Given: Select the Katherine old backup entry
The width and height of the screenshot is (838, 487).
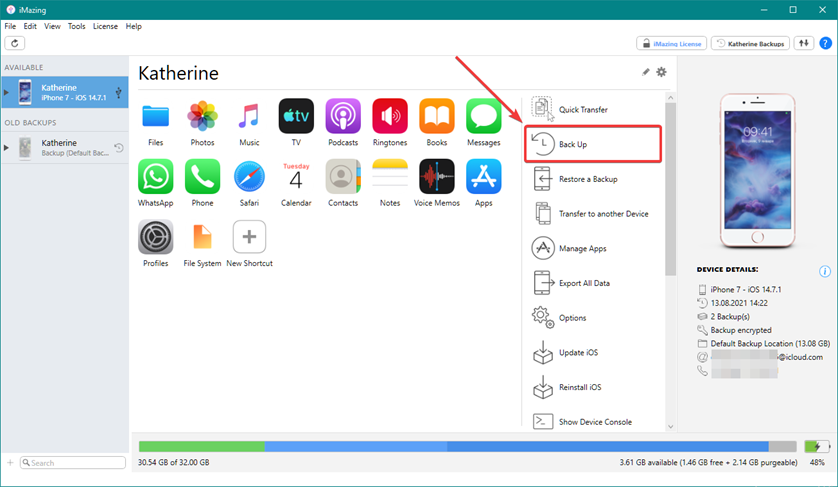Looking at the screenshot, I should coord(65,147).
